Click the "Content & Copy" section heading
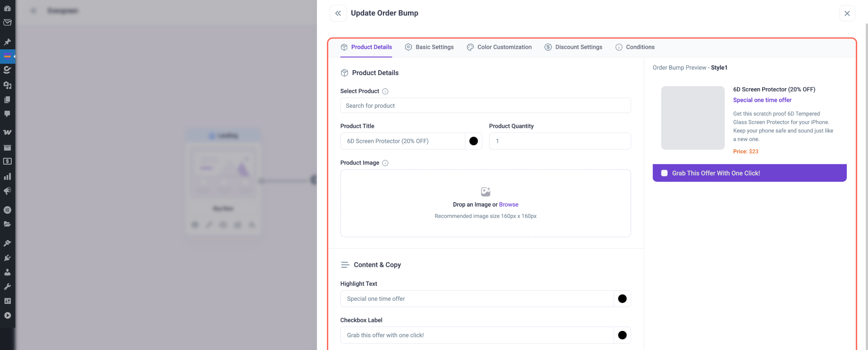The width and height of the screenshot is (868, 350). (x=377, y=265)
